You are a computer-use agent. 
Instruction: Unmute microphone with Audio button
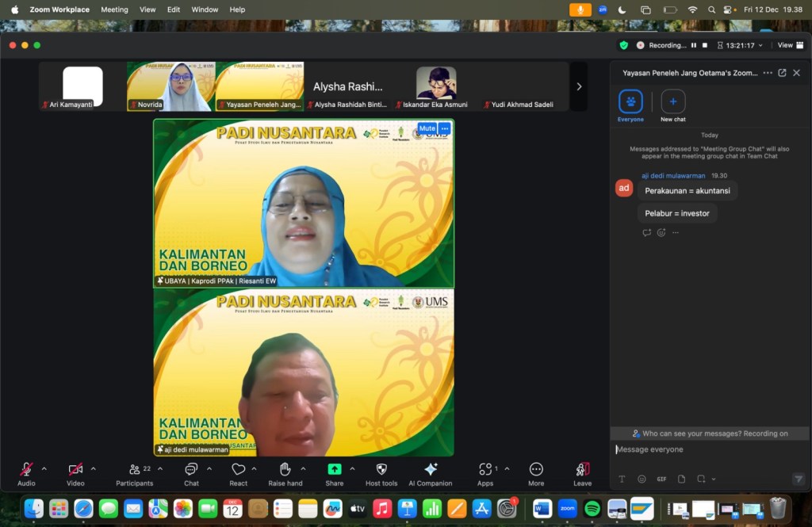[26, 469]
